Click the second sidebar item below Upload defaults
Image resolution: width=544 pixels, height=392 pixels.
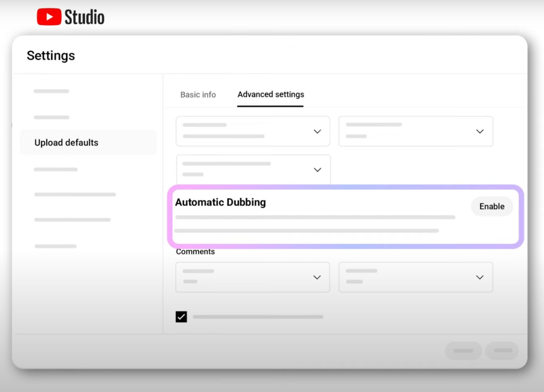(x=75, y=195)
